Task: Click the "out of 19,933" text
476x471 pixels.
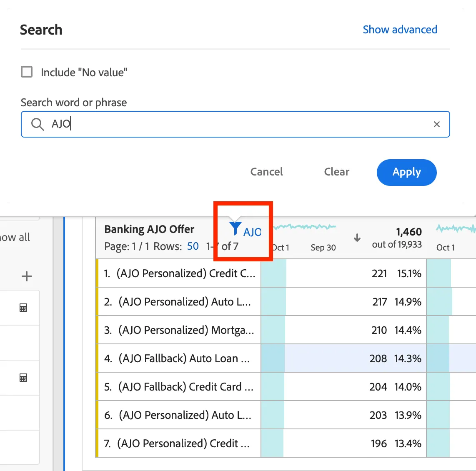Action: coord(397,244)
